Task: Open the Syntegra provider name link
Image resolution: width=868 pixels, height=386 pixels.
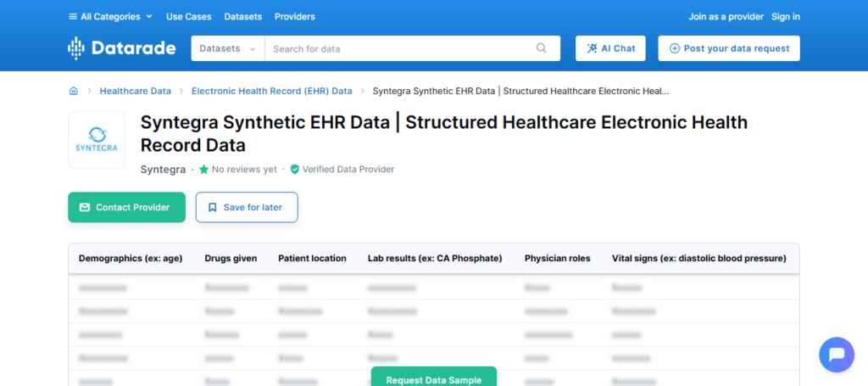Action: pos(164,170)
